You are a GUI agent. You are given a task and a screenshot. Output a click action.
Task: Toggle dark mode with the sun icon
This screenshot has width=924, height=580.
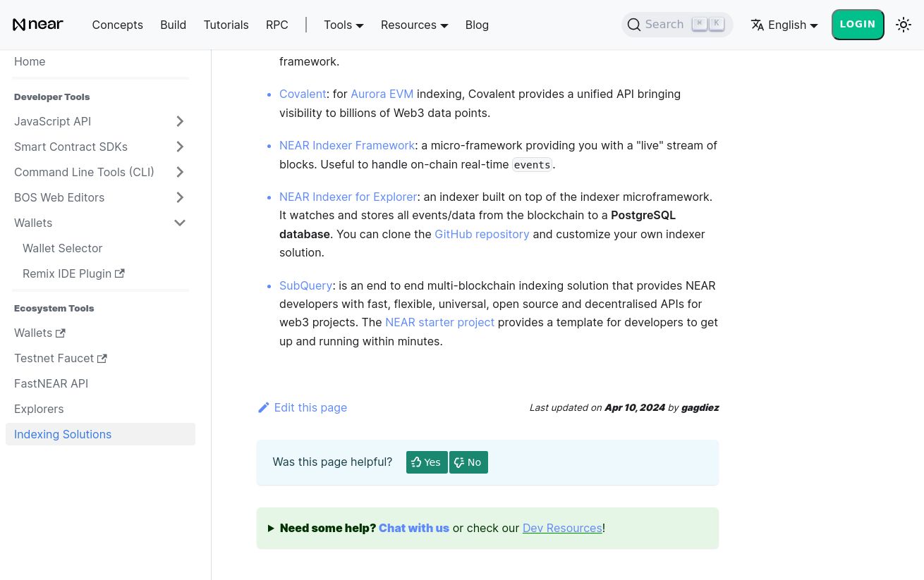pos(904,24)
